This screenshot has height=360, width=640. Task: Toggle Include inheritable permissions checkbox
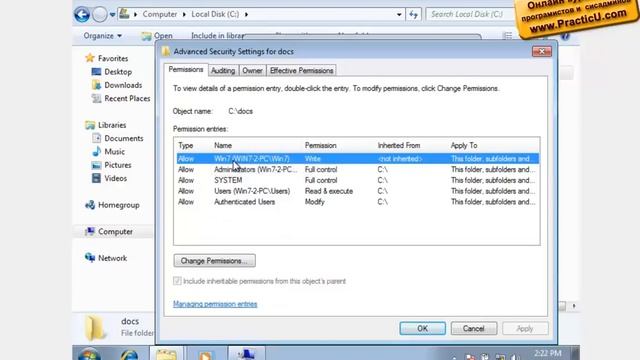(x=177, y=281)
